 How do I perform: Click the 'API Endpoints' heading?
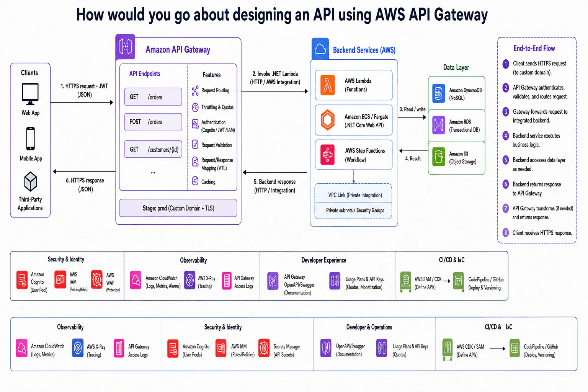coord(145,73)
